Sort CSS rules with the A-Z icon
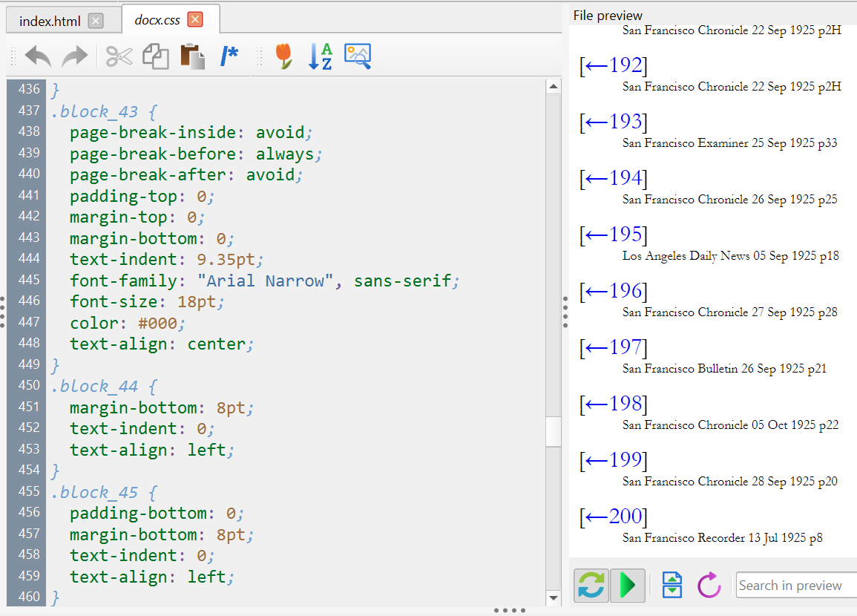Viewport: 857px width, 616px height. [320, 56]
